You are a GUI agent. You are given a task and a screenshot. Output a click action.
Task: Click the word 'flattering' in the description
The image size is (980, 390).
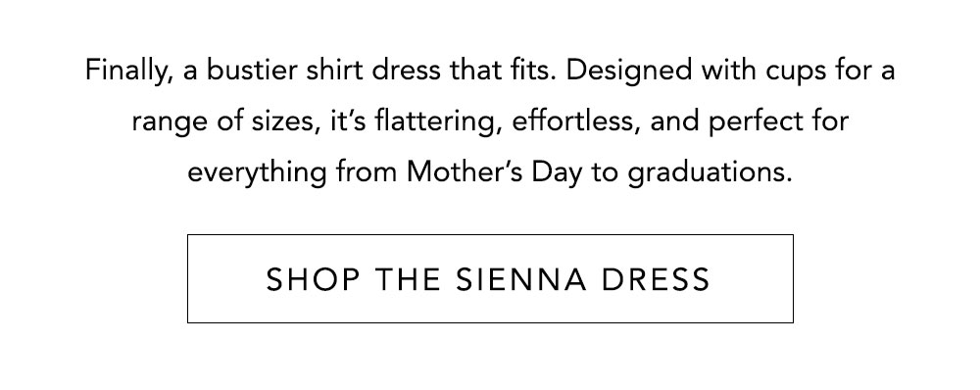point(437,122)
